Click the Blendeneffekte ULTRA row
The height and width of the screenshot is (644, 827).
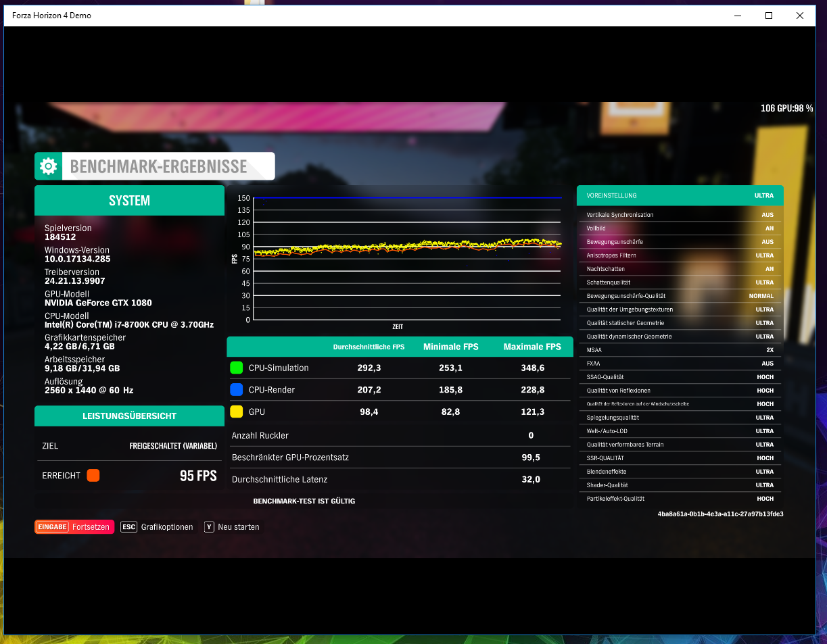point(680,472)
